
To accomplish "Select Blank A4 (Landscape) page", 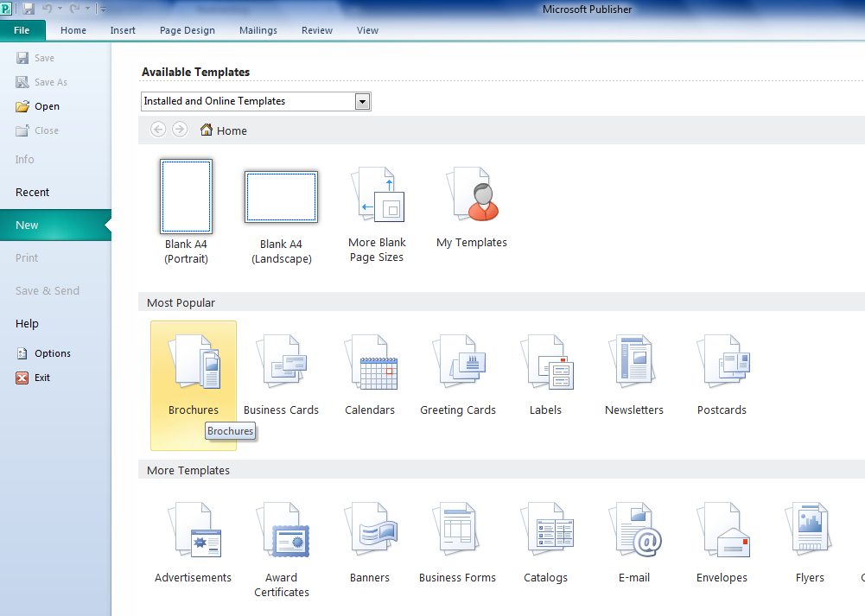I will [282, 218].
